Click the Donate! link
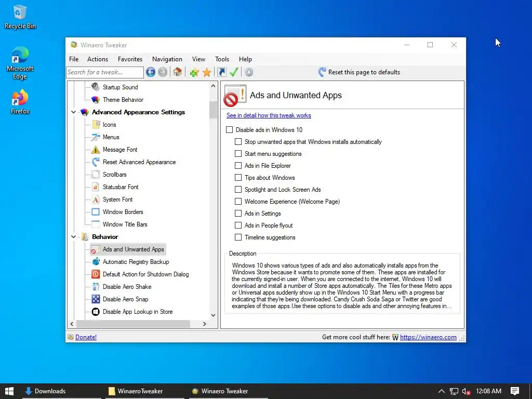The height and width of the screenshot is (399, 532). [x=86, y=337]
